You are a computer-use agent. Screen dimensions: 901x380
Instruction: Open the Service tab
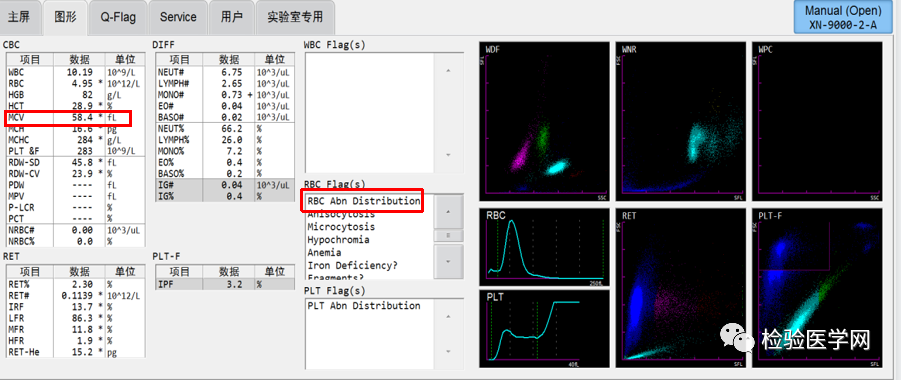coord(178,17)
